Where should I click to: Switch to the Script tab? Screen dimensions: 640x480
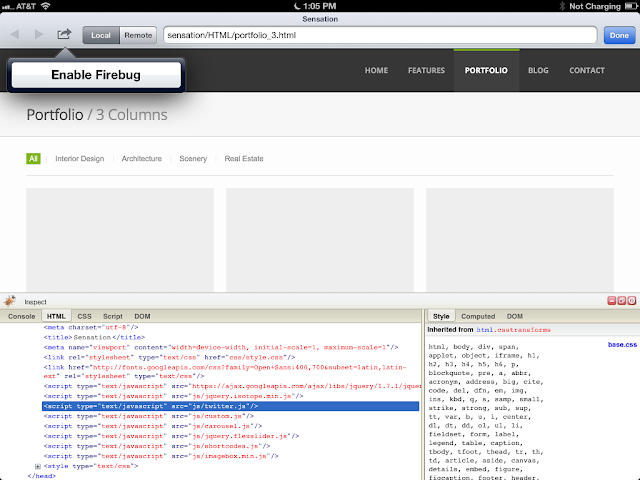[x=113, y=316]
